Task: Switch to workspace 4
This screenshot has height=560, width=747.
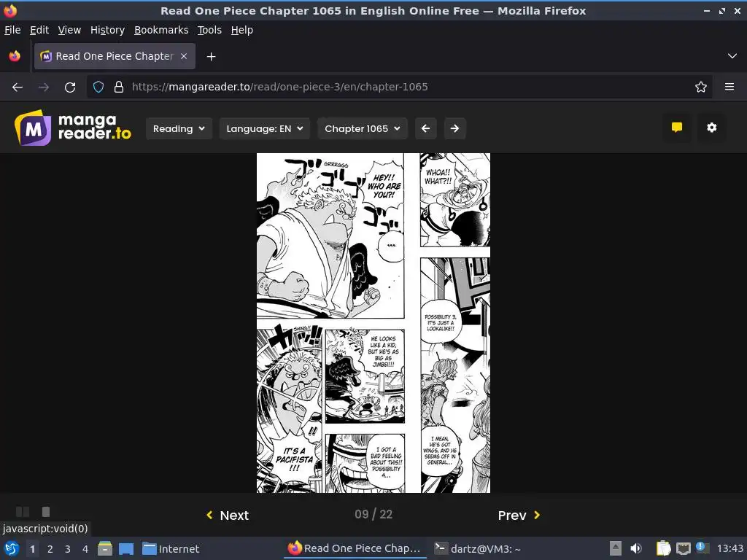Action: coord(85,549)
